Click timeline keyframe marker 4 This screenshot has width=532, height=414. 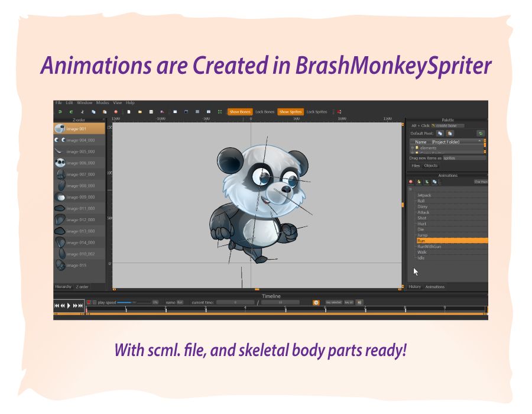(245, 309)
